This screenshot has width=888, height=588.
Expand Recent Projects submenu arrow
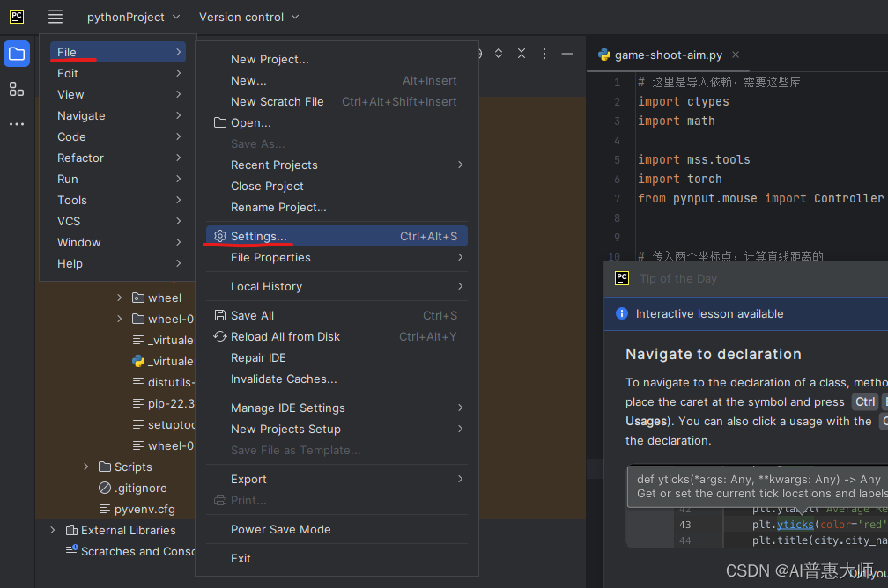461,165
